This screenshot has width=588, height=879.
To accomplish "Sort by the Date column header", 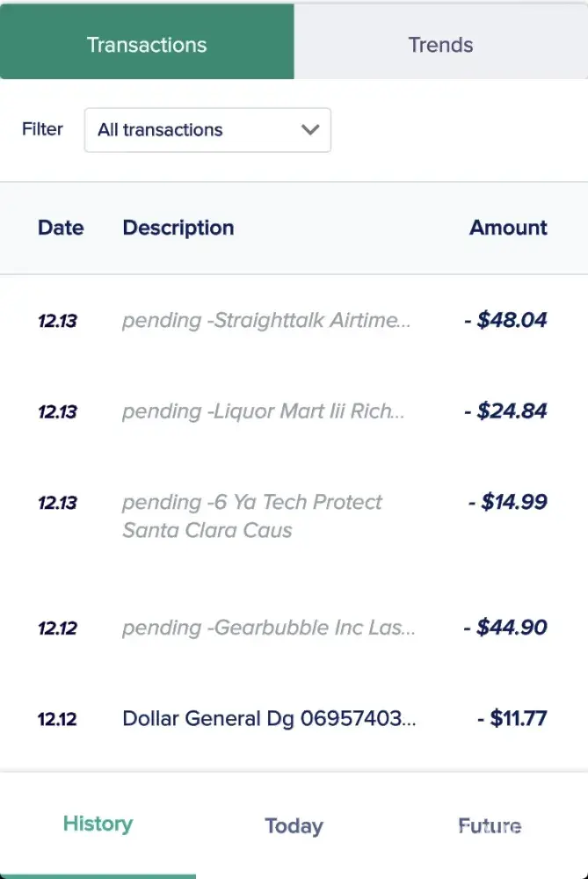I will (61, 228).
